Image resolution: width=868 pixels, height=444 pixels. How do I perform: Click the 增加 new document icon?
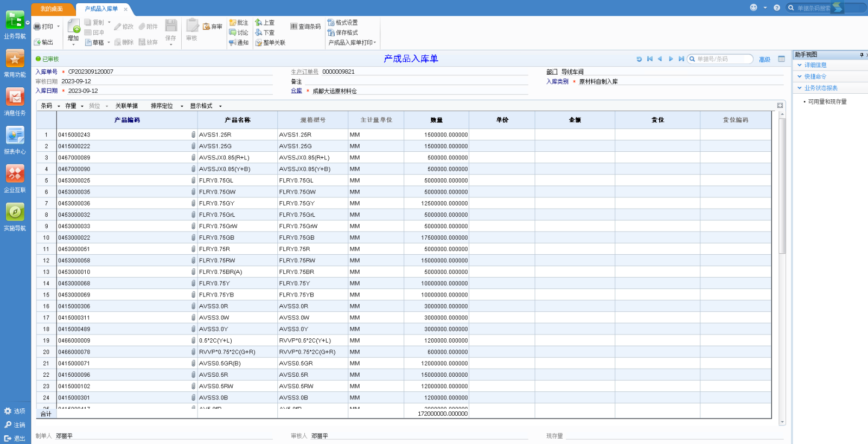pyautogui.click(x=73, y=26)
